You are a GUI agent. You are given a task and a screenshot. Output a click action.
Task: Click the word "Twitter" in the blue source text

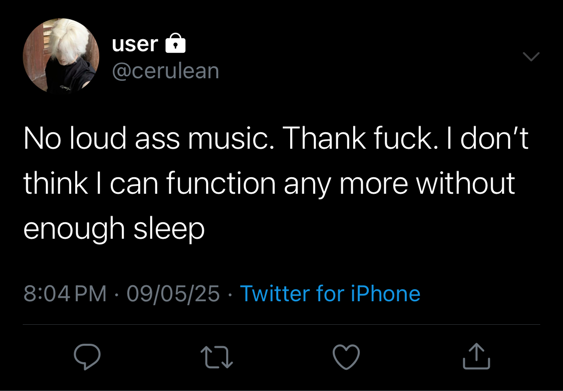tap(276, 293)
